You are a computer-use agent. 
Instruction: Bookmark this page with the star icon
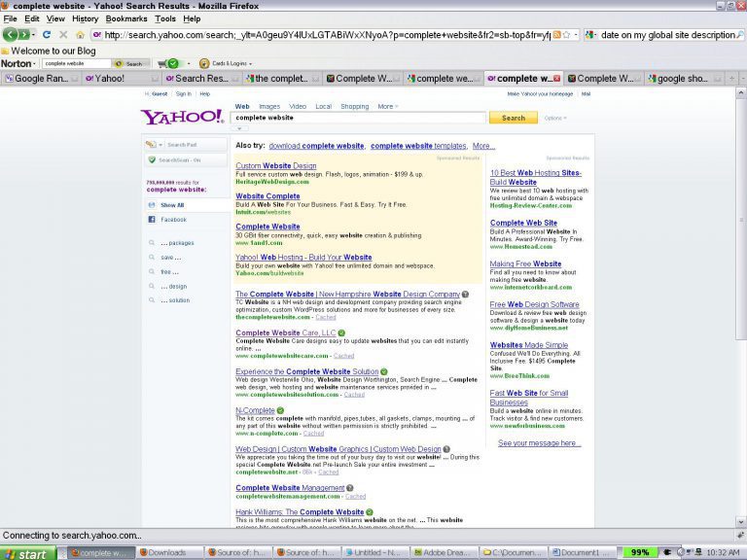click(566, 35)
